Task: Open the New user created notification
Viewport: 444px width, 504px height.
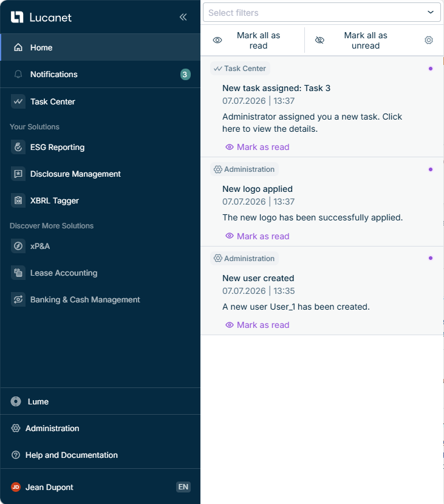Action: click(x=259, y=278)
